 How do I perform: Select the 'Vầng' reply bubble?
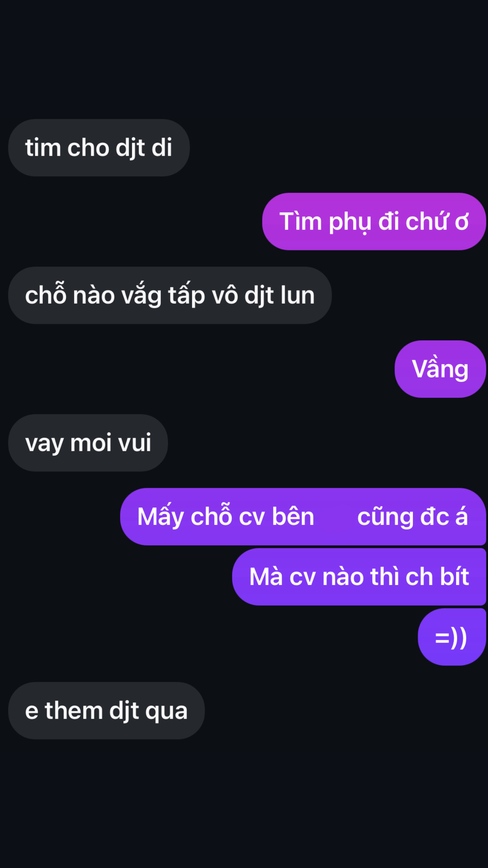tap(440, 369)
